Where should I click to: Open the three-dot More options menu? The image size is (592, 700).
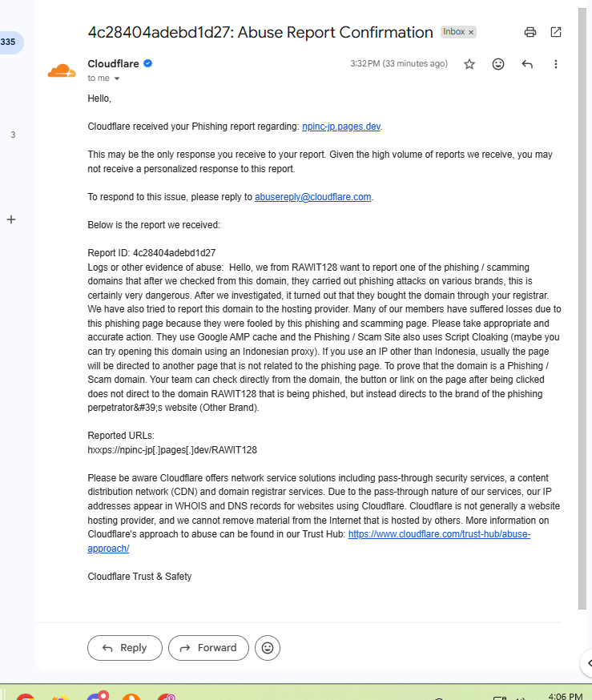coord(556,64)
